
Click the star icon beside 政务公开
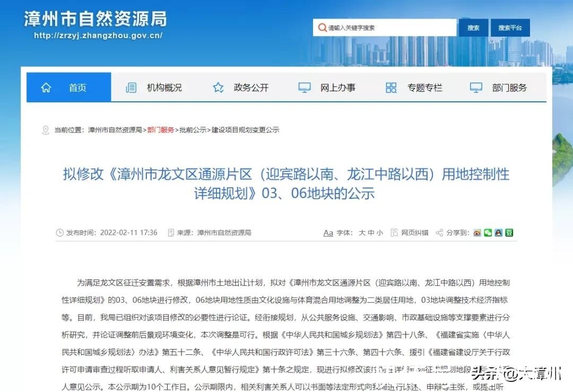click(218, 86)
